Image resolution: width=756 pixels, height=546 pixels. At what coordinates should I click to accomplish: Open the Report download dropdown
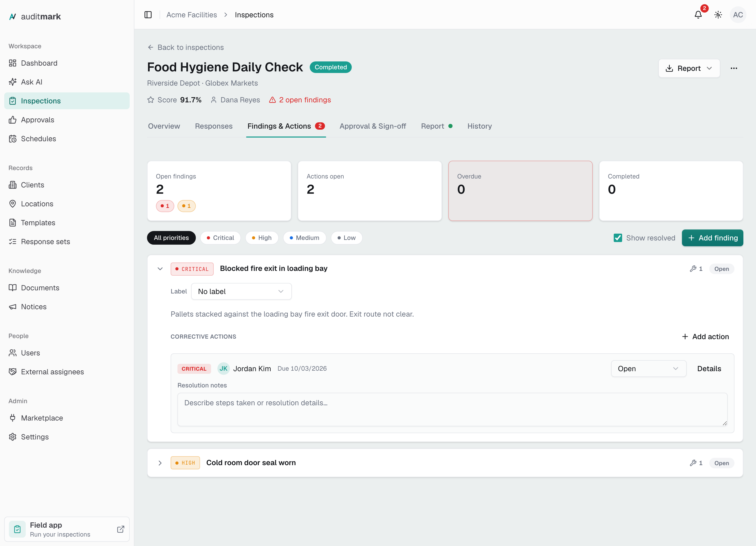pos(689,68)
